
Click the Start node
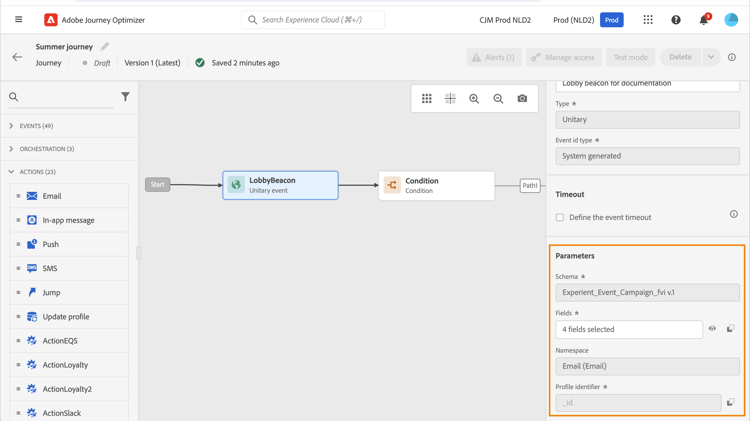[157, 184]
